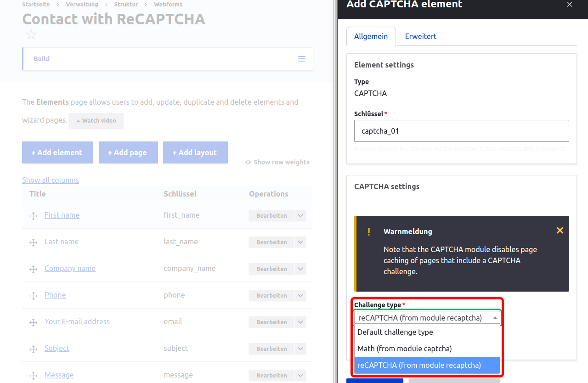Grab the drag handle for Your E-mail address row

click(33, 322)
